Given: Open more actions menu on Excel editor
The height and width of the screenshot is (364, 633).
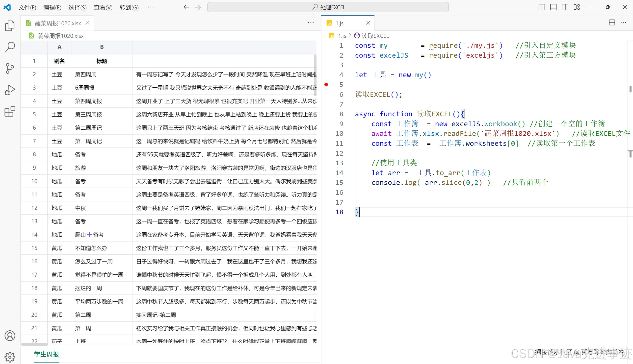Looking at the screenshot, I should coord(311,23).
